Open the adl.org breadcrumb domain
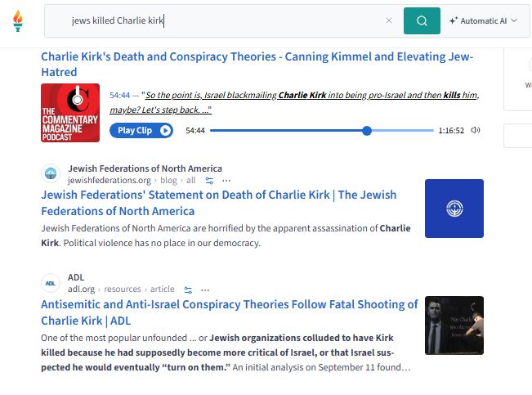Viewport: 532px width, 395px height. click(81, 289)
